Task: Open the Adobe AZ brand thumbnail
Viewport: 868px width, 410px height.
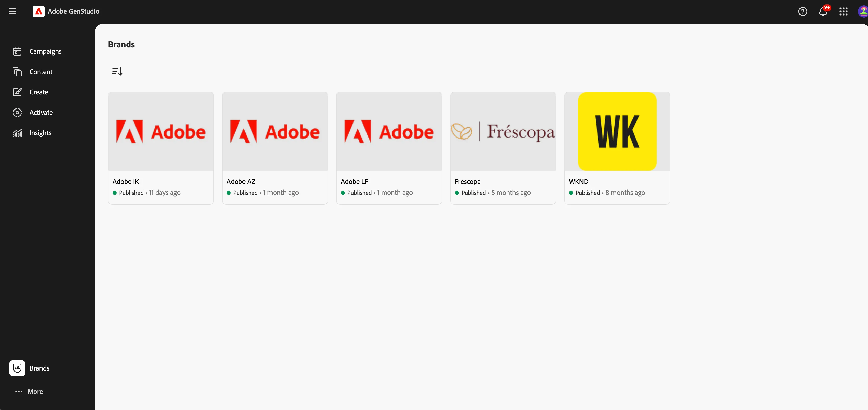Action: pyautogui.click(x=275, y=131)
